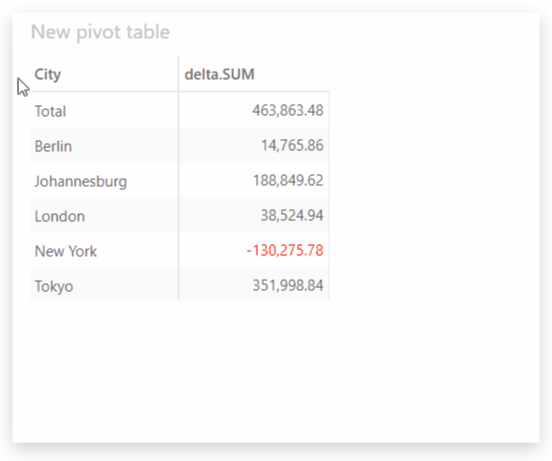Select the New York row label
The height and width of the screenshot is (461, 552).
click(65, 251)
